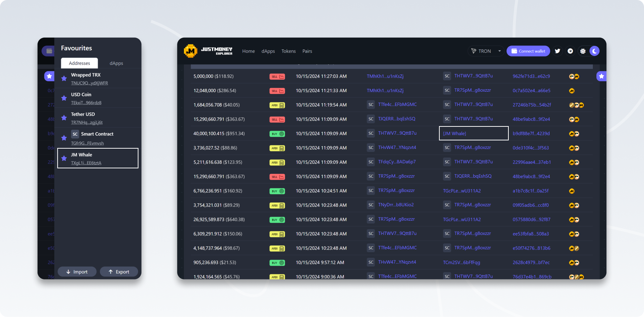Open the TRON network dropdown

[486, 51]
